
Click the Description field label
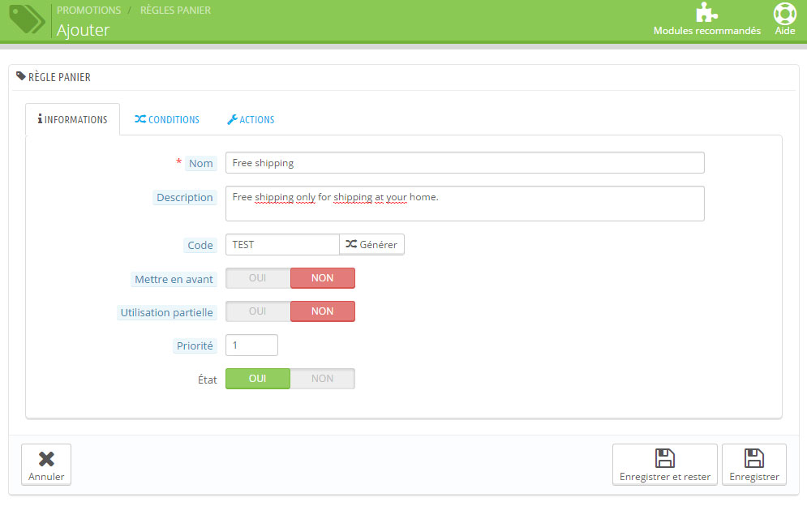[x=185, y=198]
